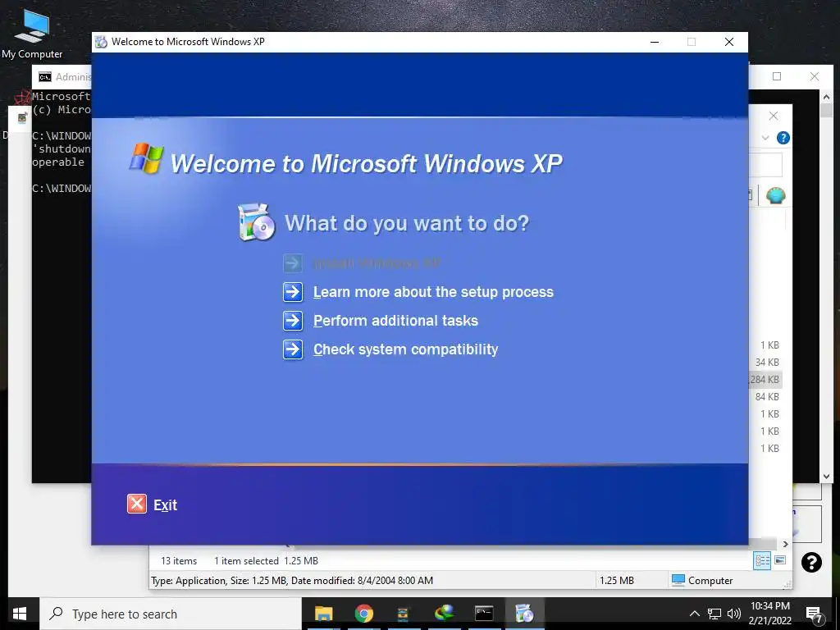This screenshot has width=840, height=630.
Task: Click the 13 items status text
Action: pos(179,561)
